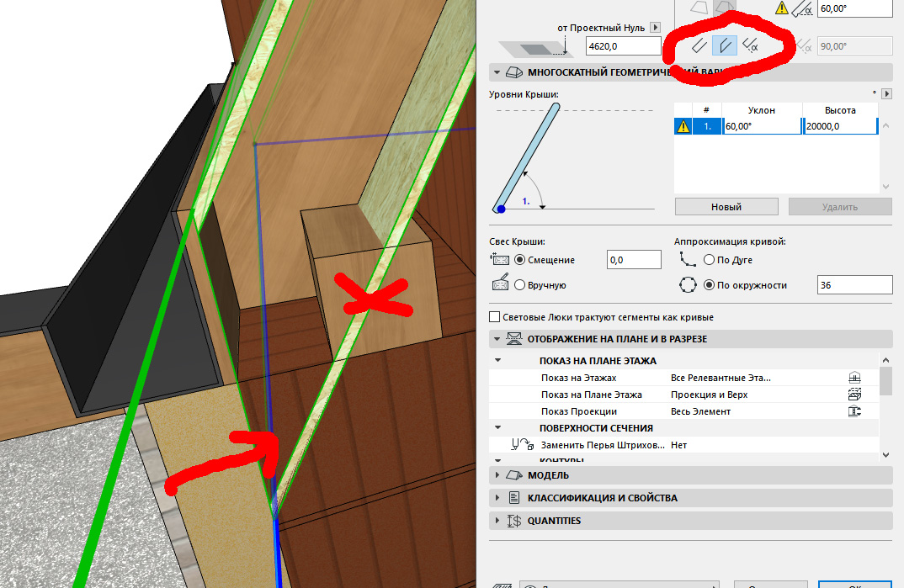The width and height of the screenshot is (904, 588).
Task: Click scroll-down arrow of the display settings list
Action: pyautogui.click(x=886, y=455)
